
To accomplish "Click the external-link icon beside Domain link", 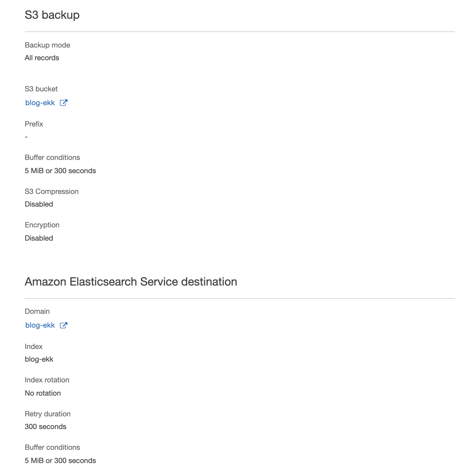I will tap(63, 325).
